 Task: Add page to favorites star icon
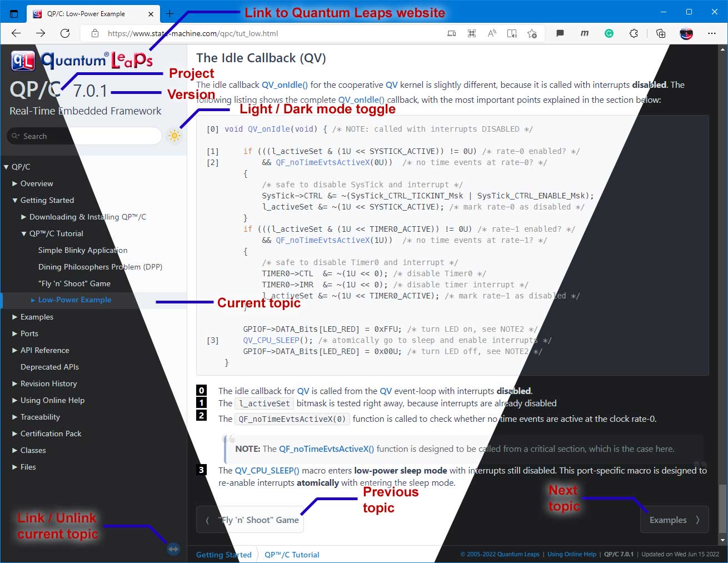532,33
